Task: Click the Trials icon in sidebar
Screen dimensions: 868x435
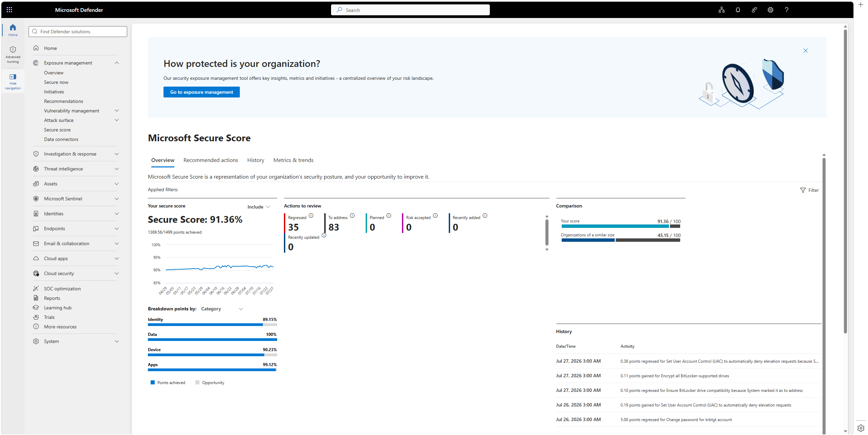Action: coord(36,317)
